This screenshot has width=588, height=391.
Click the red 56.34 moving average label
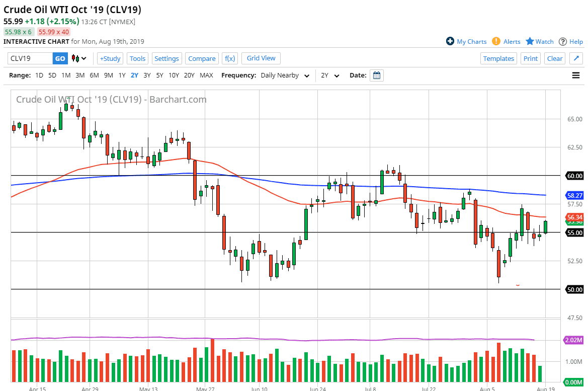tap(574, 217)
